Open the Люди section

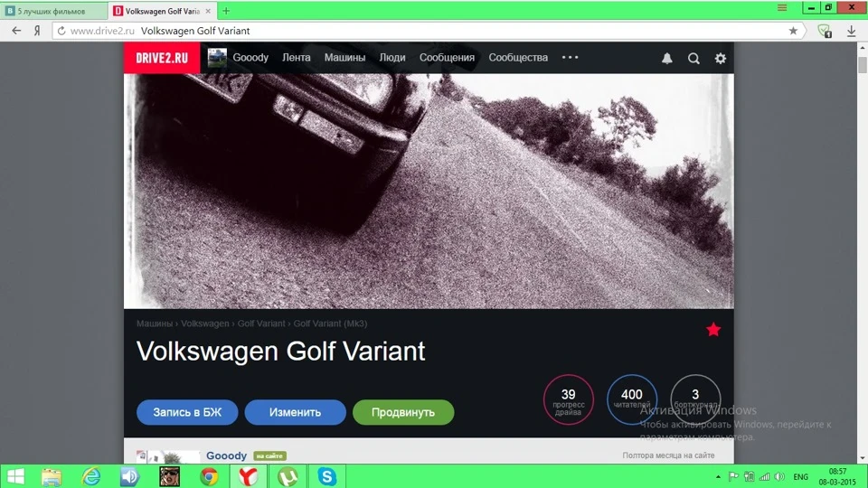392,58
